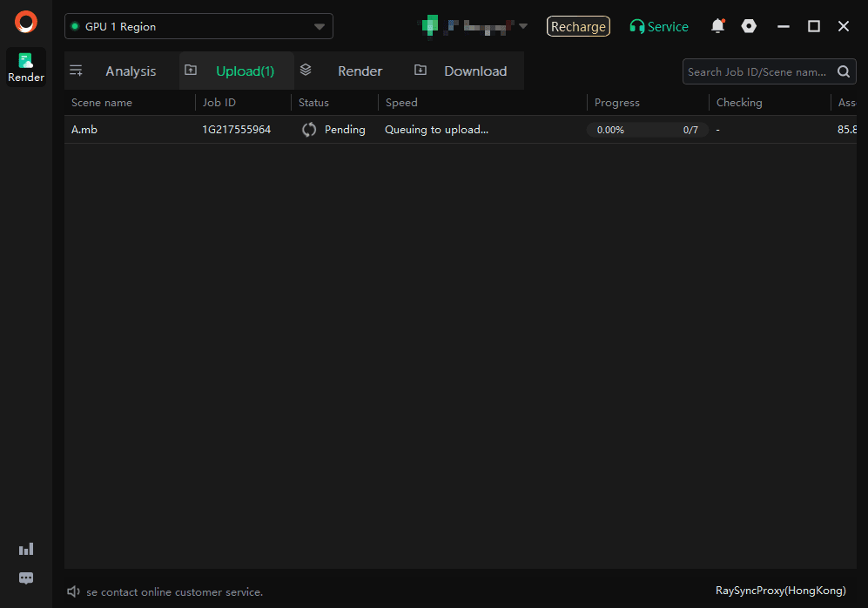Expand the user account dropdown arrow
The width and height of the screenshot is (868, 608).
[x=523, y=26]
